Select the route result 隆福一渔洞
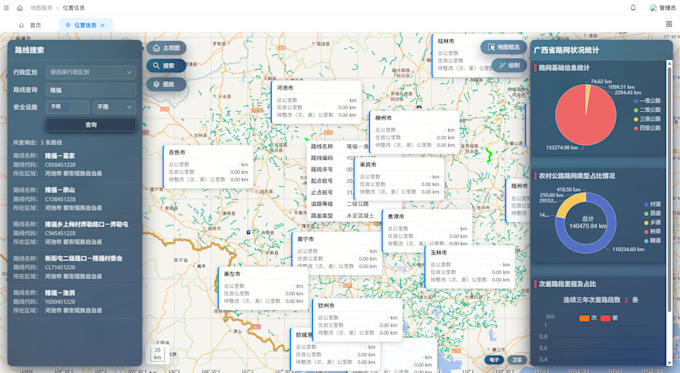 (x=60, y=293)
